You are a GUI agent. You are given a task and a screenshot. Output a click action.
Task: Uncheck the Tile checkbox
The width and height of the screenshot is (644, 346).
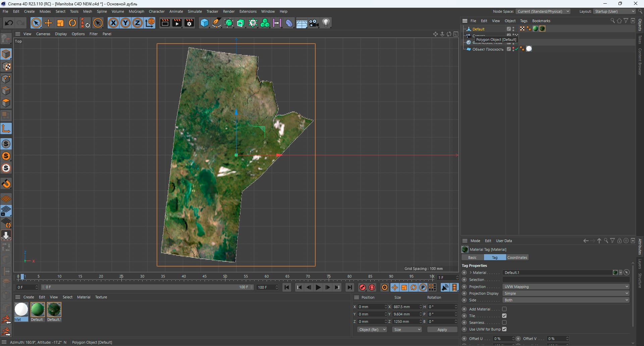click(504, 316)
